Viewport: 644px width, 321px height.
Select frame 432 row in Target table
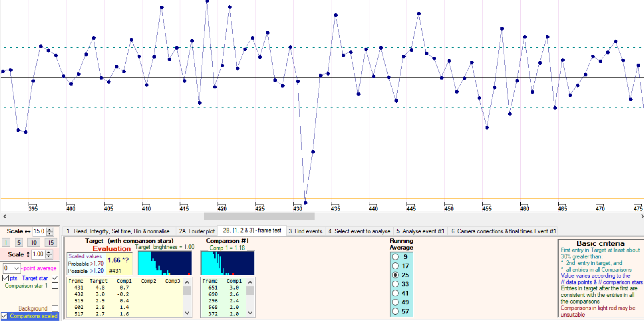125,294
